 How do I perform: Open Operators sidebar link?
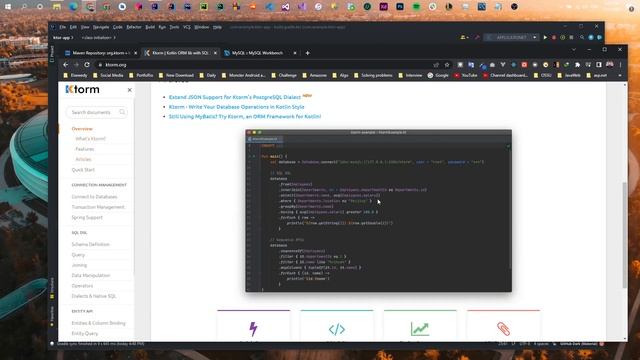(82, 286)
